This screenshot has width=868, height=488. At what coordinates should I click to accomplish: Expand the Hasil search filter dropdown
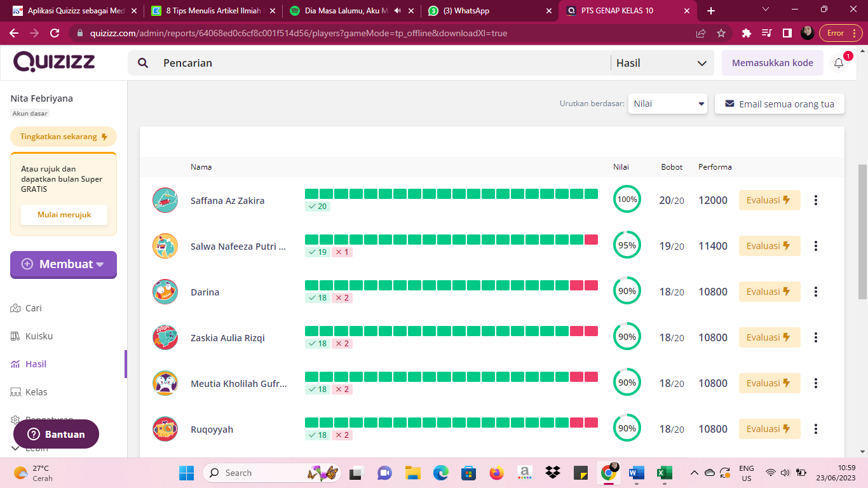[661, 63]
